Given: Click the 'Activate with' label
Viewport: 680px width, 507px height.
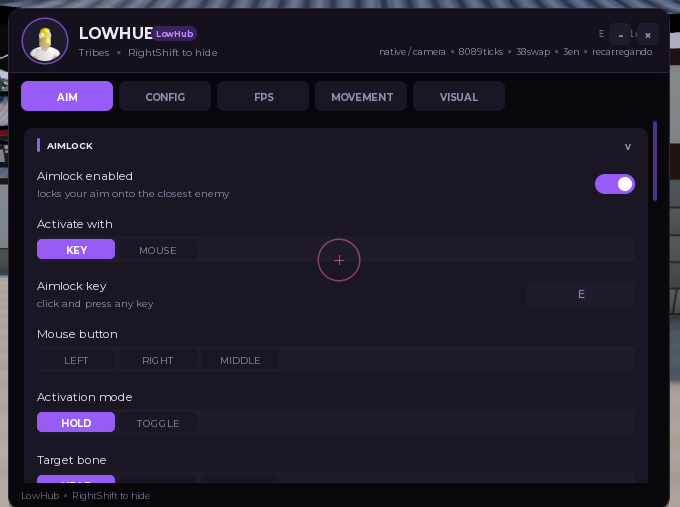Looking at the screenshot, I should 75,224.
